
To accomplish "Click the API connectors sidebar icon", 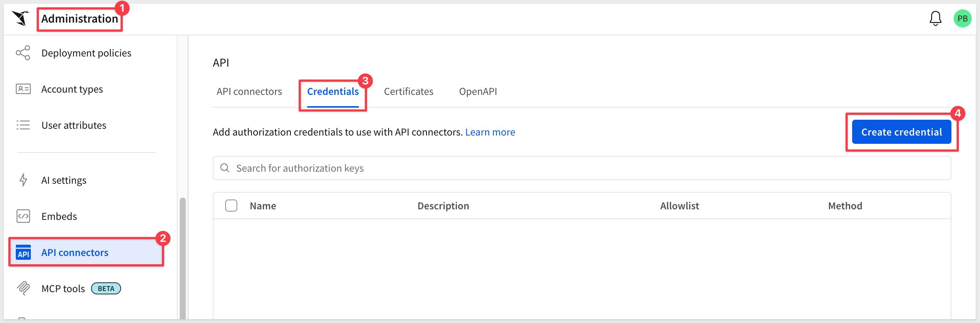I will 23,252.
